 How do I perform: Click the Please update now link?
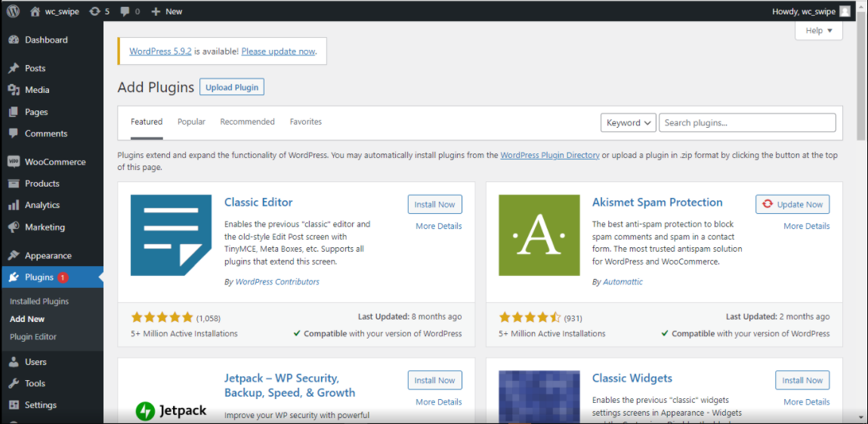tap(279, 51)
